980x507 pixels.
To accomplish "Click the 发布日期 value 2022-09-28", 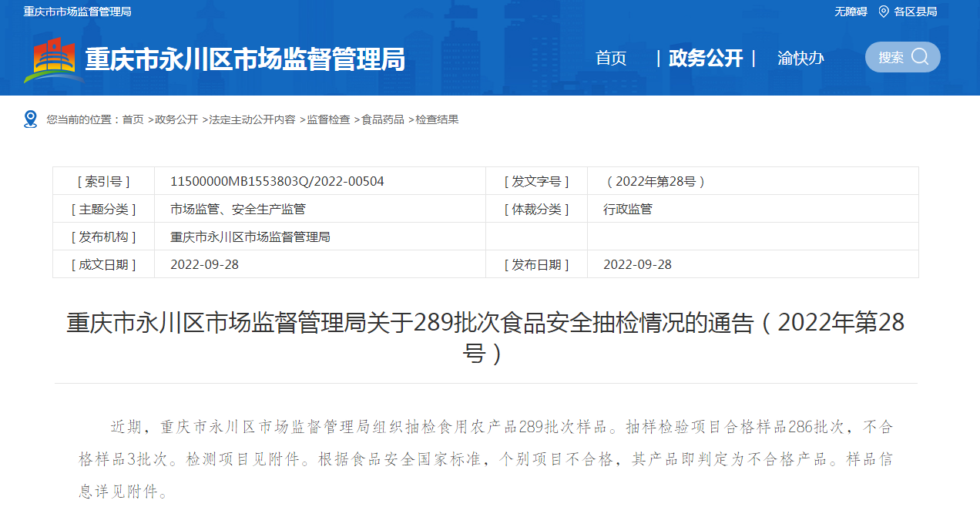I will (638, 265).
